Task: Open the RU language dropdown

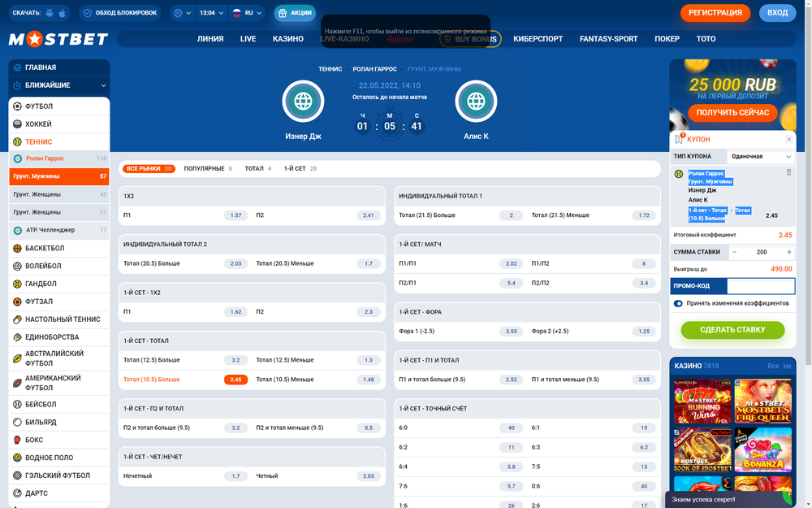Action: tap(247, 13)
